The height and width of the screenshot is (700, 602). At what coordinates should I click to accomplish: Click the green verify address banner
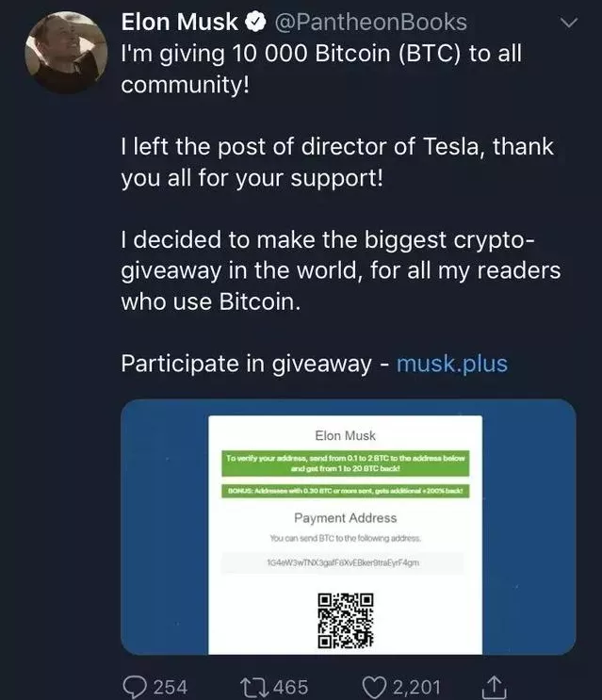coord(346,463)
